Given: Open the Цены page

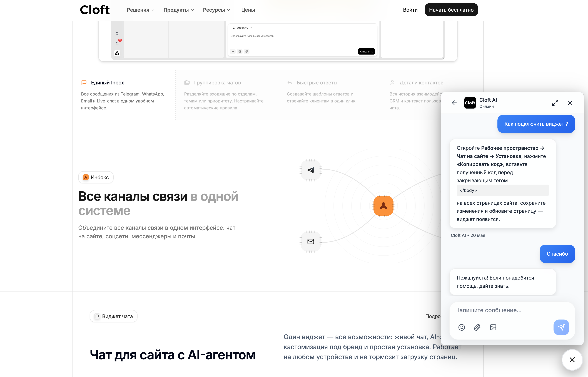Looking at the screenshot, I should click(248, 10).
